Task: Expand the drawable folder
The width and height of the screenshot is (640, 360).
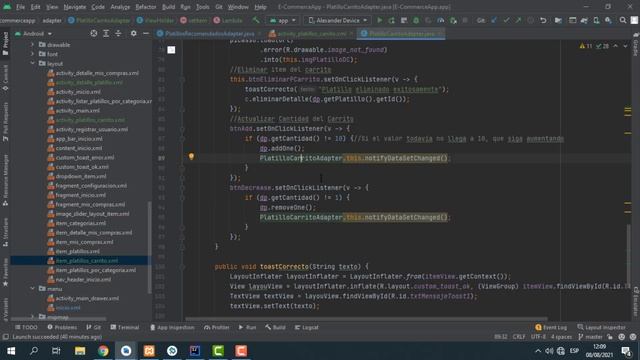Action: [33, 44]
